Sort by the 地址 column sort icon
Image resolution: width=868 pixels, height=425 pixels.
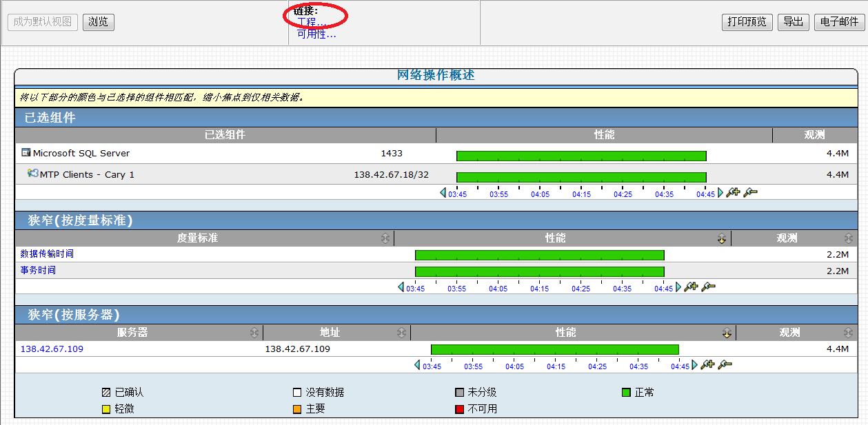coord(401,333)
